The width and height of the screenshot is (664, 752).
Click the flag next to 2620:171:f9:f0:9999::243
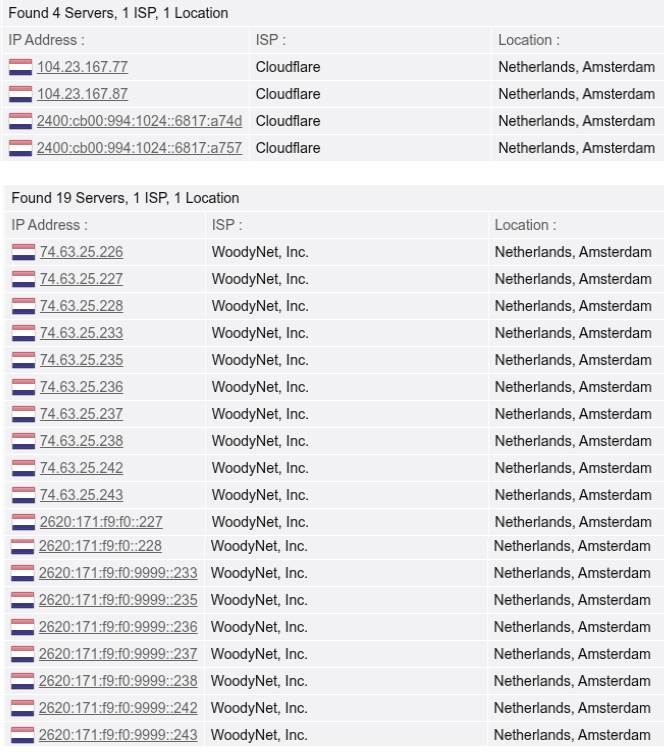pos(23,735)
